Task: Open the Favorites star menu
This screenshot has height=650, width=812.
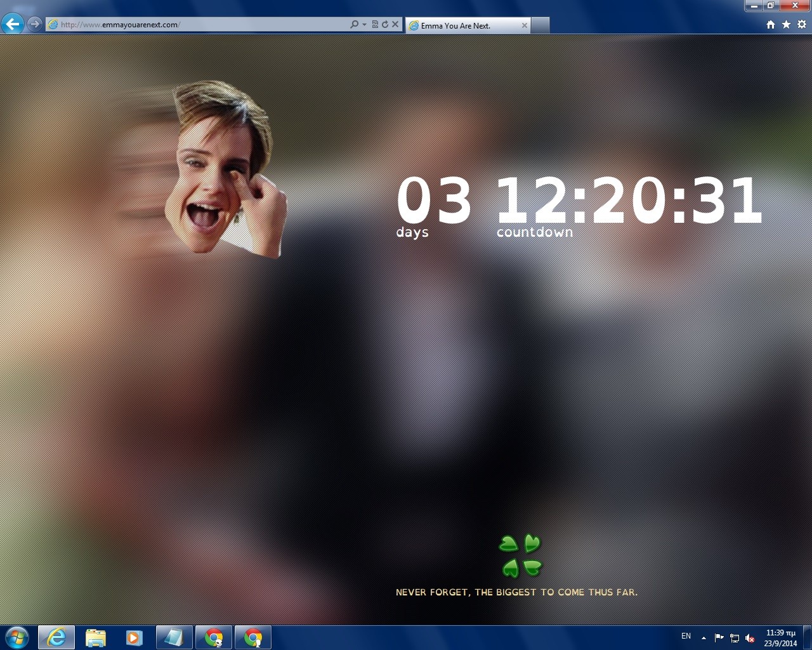Action: (x=786, y=25)
